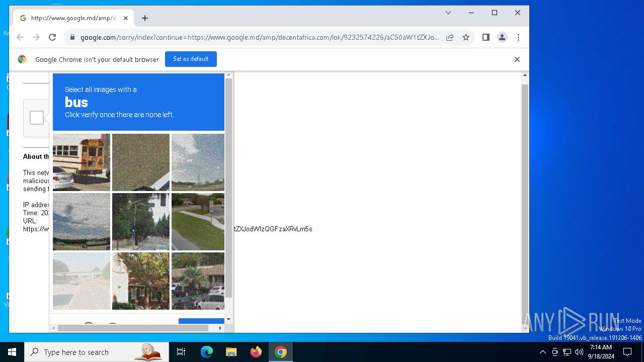Open File Explorer from taskbar

click(x=231, y=352)
